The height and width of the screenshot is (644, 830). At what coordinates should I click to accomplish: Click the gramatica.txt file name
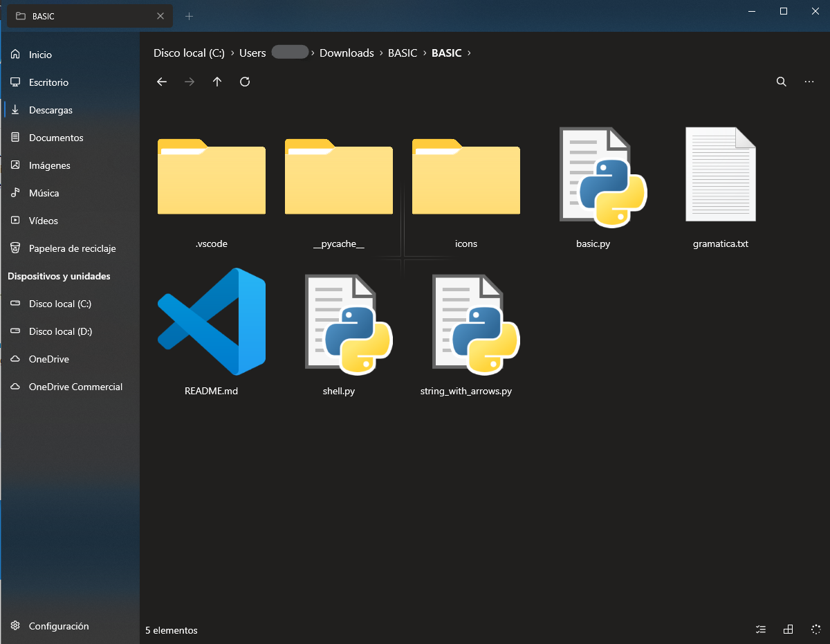721,243
